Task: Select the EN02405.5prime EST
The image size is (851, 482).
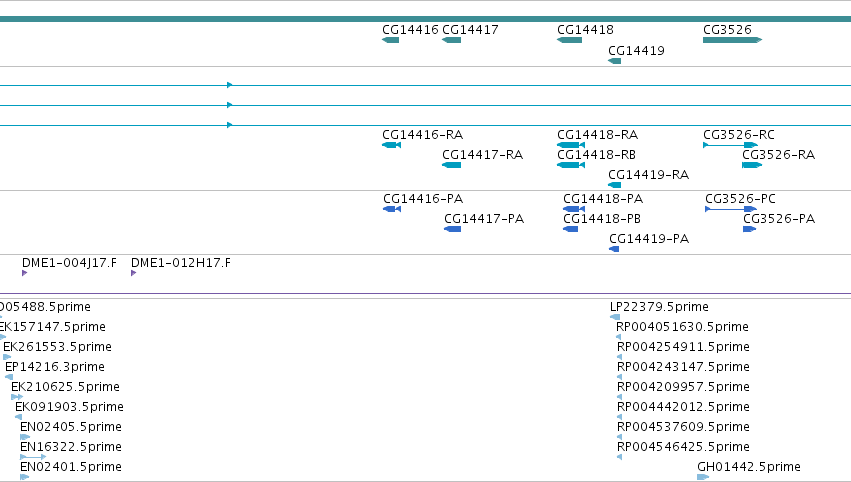Action: click(25, 437)
